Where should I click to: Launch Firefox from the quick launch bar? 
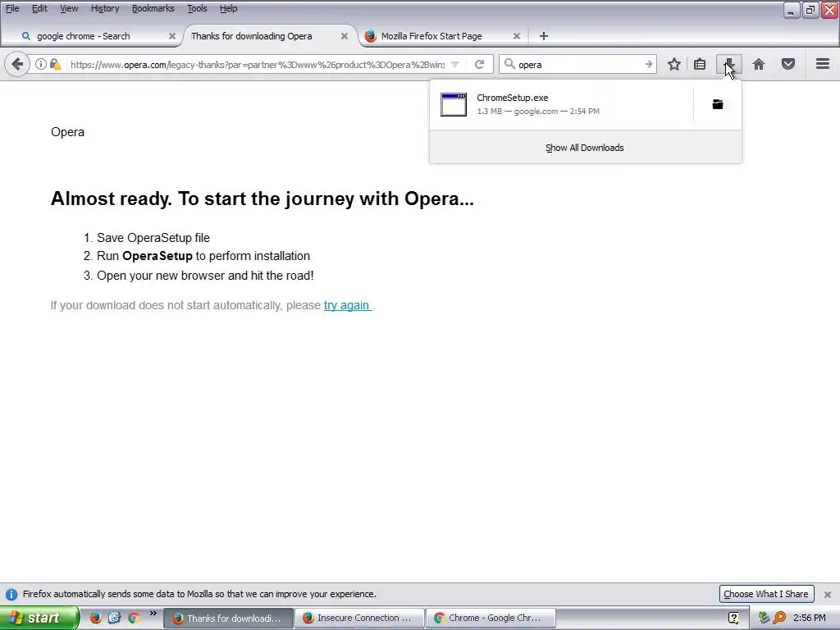[x=95, y=618]
